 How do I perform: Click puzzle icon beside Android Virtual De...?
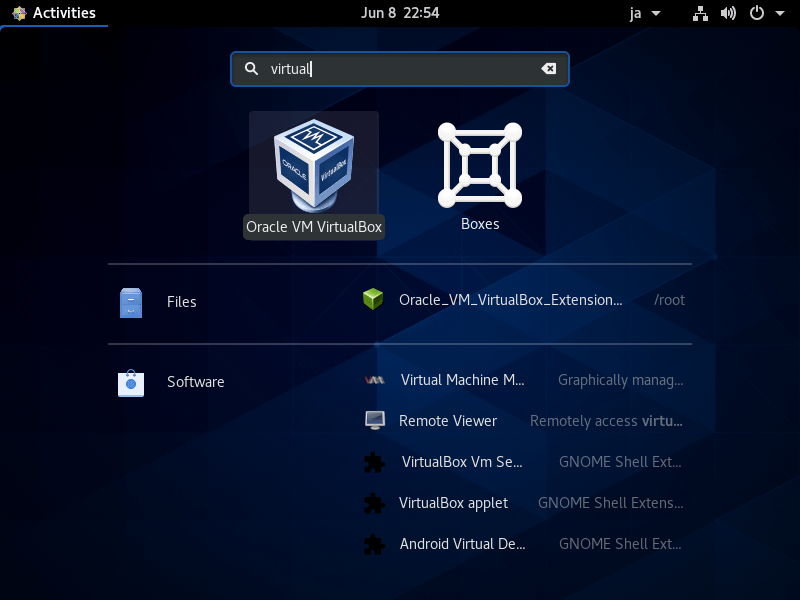pos(375,544)
